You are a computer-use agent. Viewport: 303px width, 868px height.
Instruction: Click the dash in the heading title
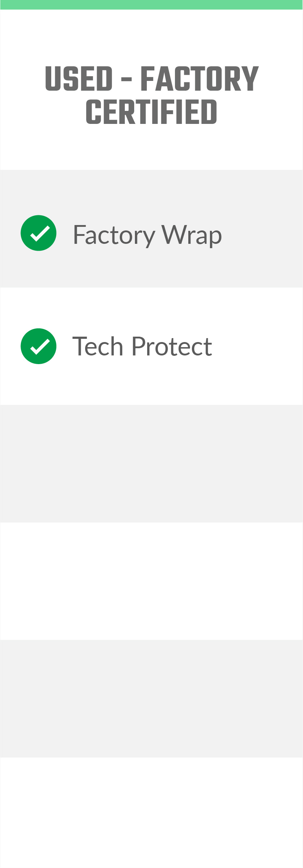point(126,78)
